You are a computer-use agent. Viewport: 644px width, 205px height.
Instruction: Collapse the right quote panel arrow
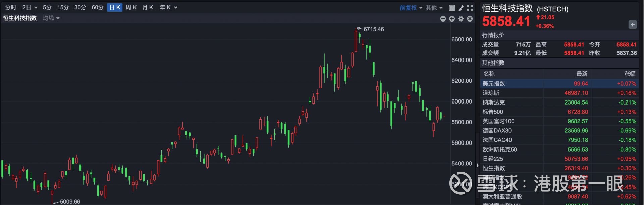[x=477, y=165]
